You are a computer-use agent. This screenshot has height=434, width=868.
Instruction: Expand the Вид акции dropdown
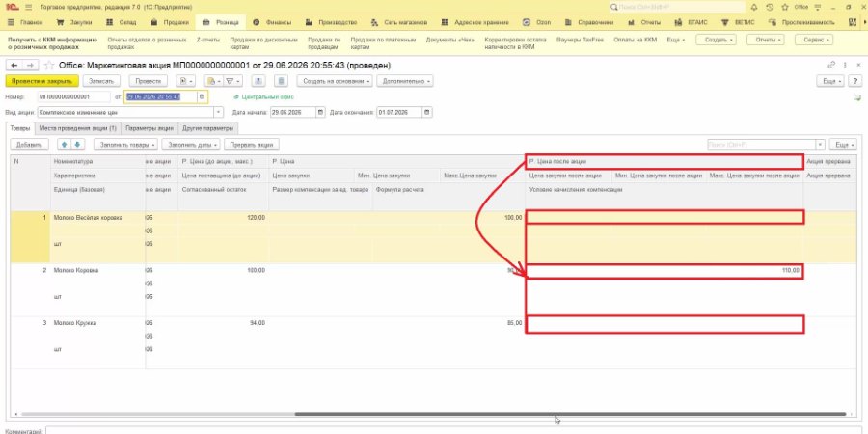click(x=219, y=112)
